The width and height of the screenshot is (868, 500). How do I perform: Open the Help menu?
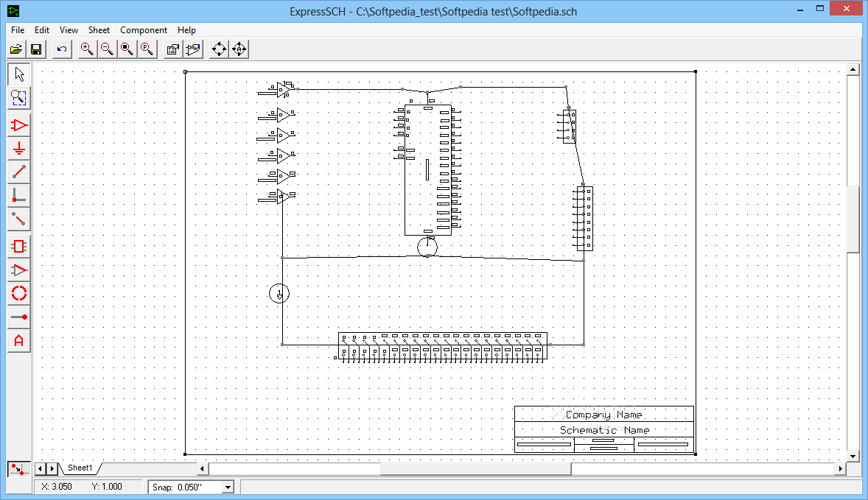[186, 30]
